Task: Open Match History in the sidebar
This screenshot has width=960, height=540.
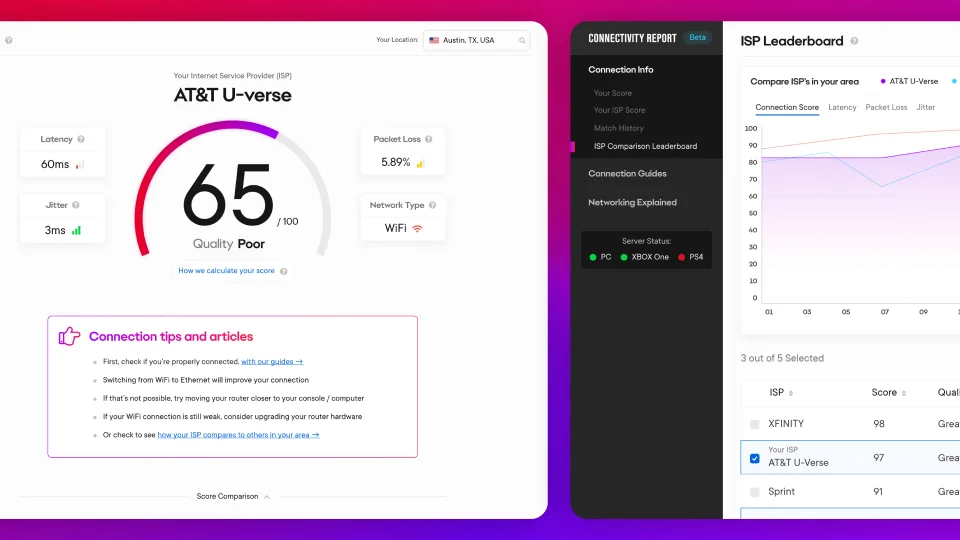Action: tap(618, 128)
